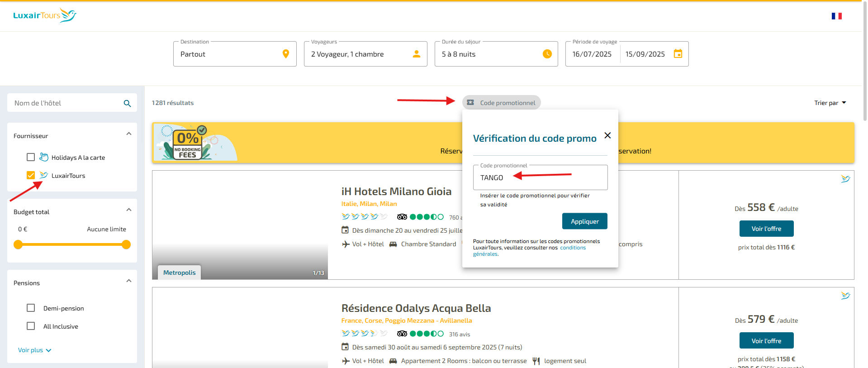The image size is (868, 368).
Task: Click the stay duration clock icon
Action: 547,54
